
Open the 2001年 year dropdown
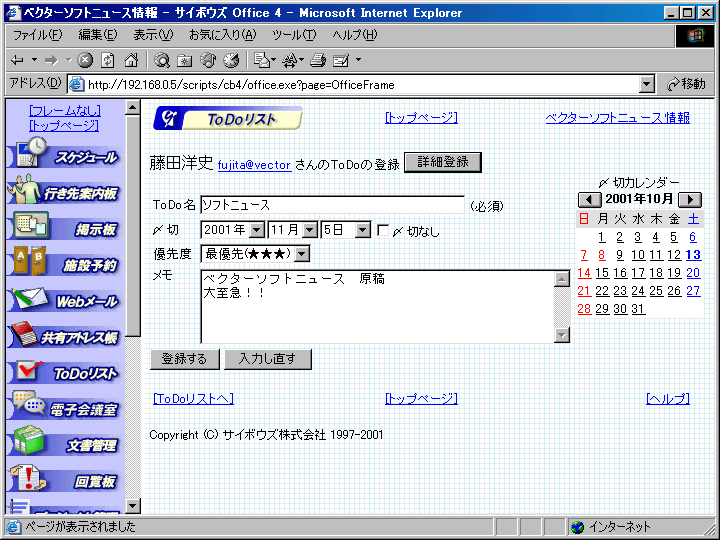(257, 230)
